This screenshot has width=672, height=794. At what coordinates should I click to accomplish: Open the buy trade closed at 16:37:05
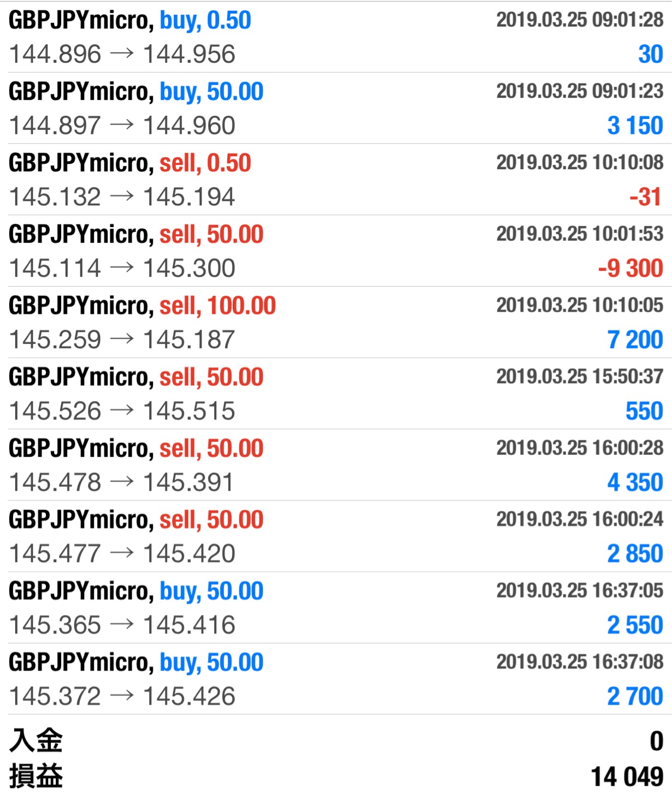pos(336,608)
